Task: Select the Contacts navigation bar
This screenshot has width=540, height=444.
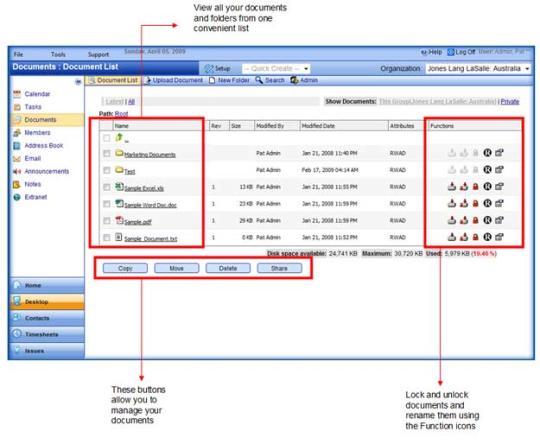Action: point(47,318)
